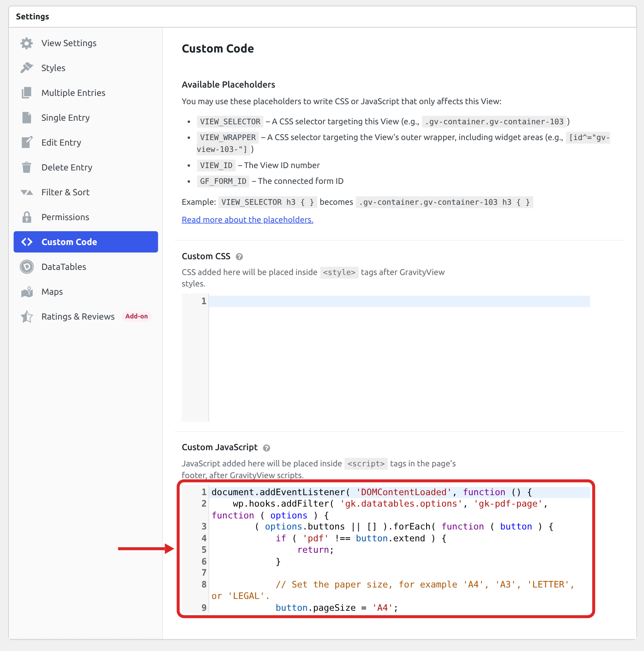Click the View Settings gear icon
Image resolution: width=644 pixels, height=651 pixels.
[27, 43]
